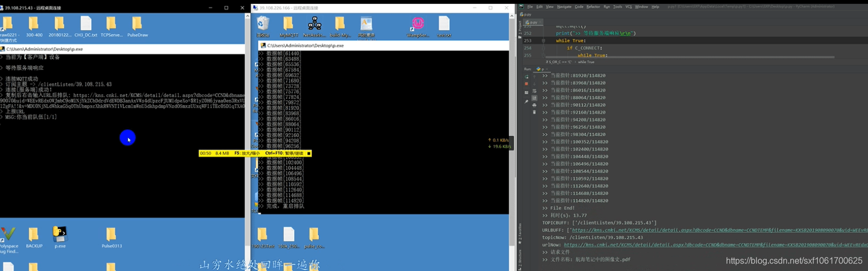Viewport: 868px width, 271px height.
Task: Click the editor horizontal scrollbar
Action: coord(690,57)
